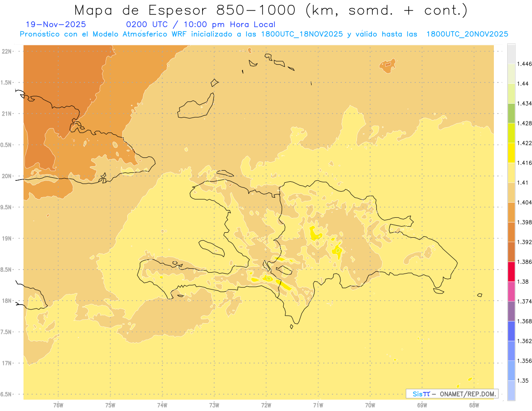The width and height of the screenshot is (532, 411).
Task: Click the '70W' longitude axis label
Action: click(370, 405)
